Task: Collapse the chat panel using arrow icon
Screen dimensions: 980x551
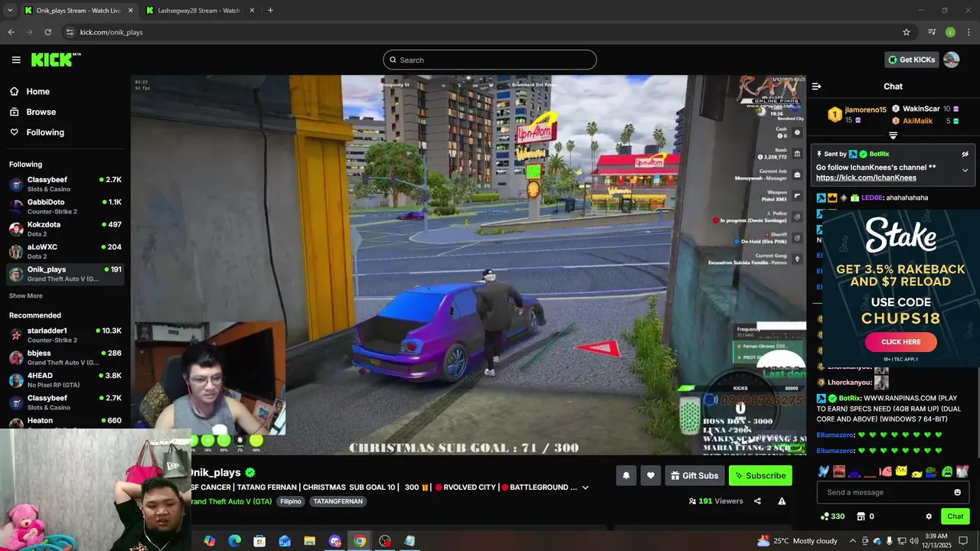Action: (x=816, y=86)
